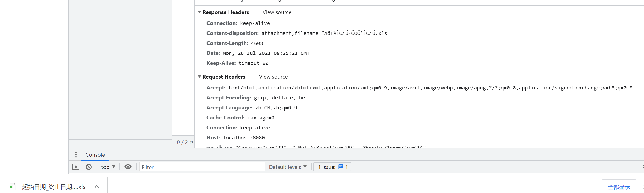644x193 pixels.
Task: Click the 0 / 2 requests status text
Action: click(x=185, y=142)
